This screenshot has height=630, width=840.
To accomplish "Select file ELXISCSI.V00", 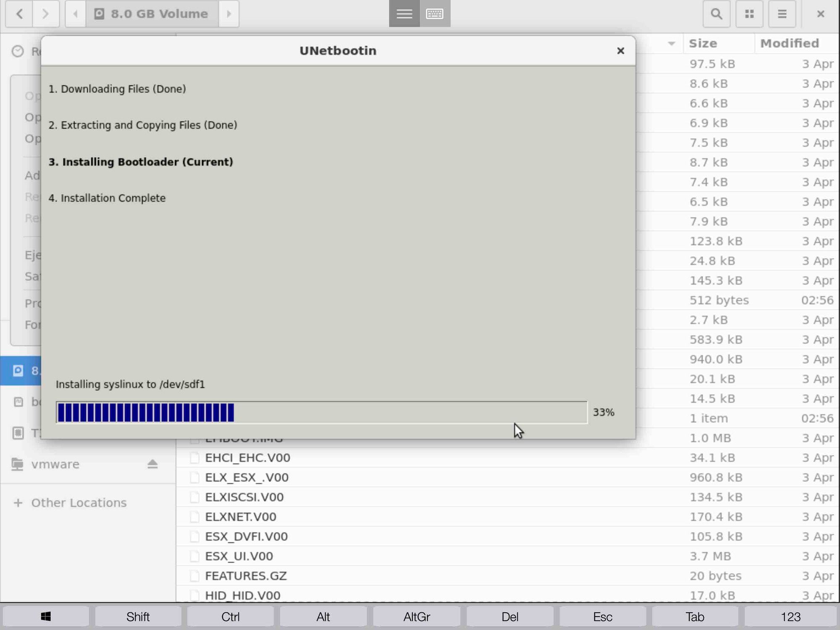I will 244,497.
